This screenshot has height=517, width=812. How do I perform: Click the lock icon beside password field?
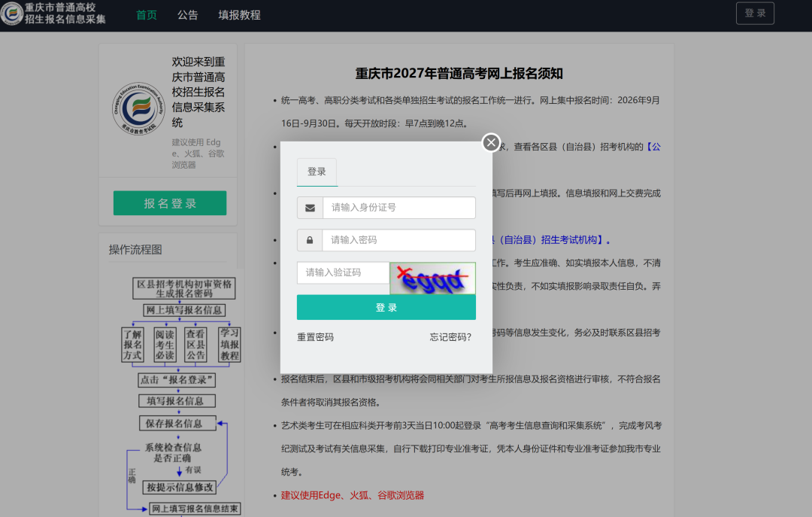(310, 240)
